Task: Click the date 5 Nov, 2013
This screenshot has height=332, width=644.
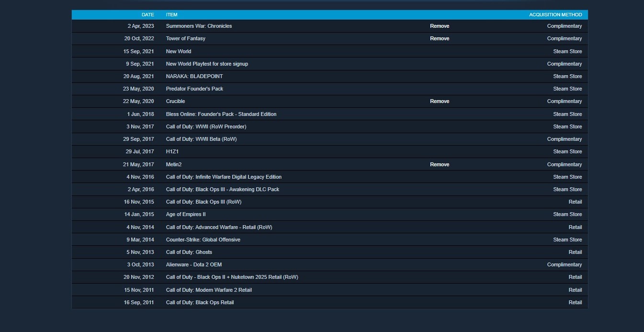Action: click(x=140, y=252)
